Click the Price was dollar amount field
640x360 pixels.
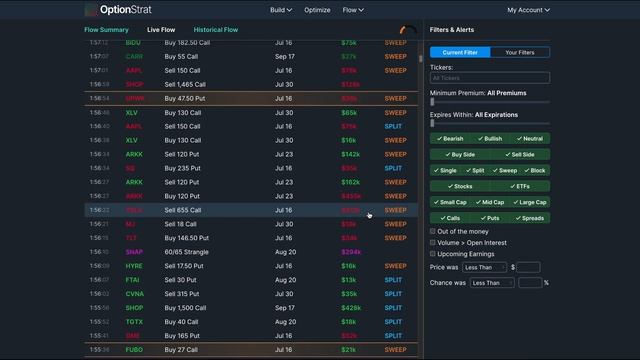tap(528, 267)
